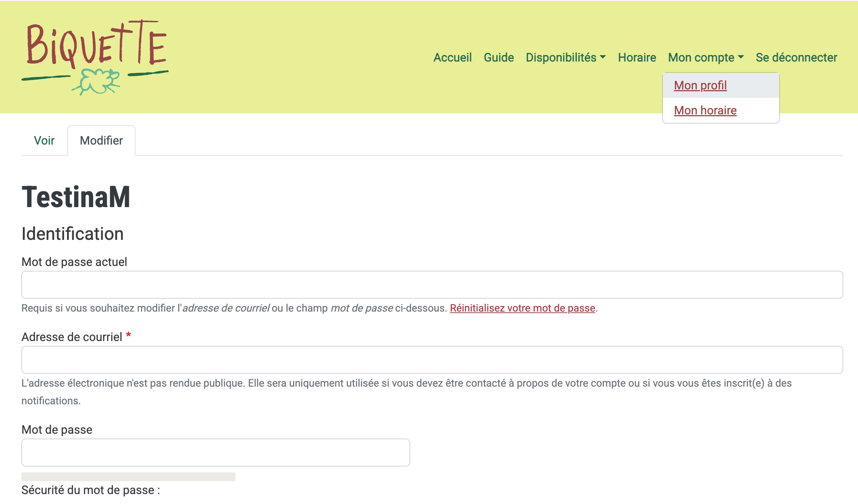Switch to the Modifier tab

point(101,141)
